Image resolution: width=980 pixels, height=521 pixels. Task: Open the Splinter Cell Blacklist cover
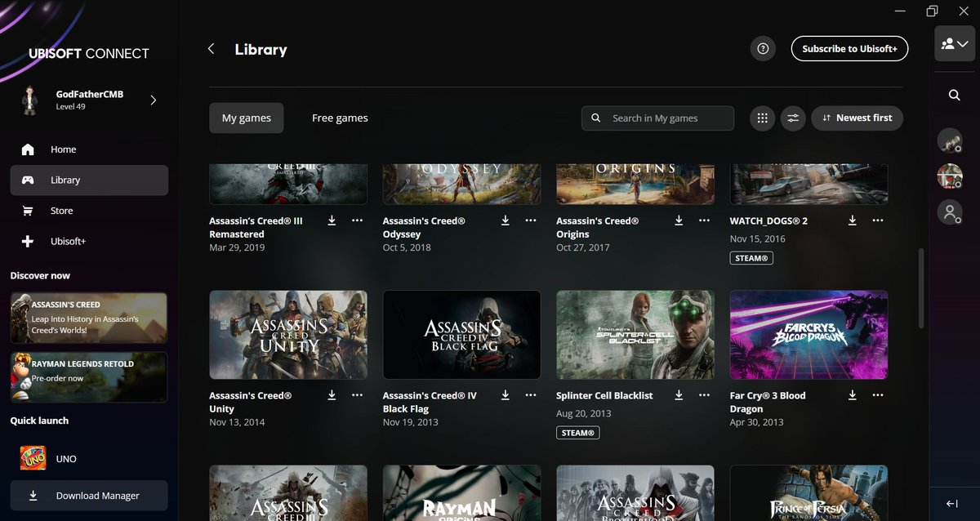click(x=635, y=335)
